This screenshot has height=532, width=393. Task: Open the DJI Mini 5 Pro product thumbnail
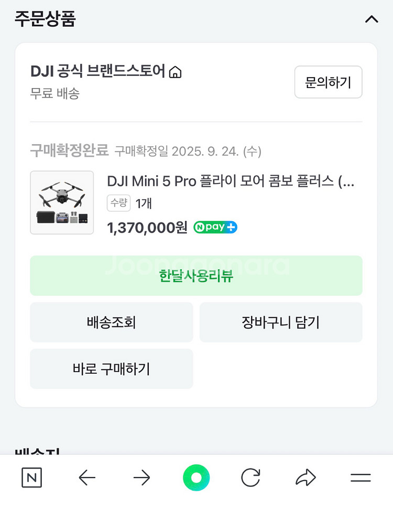(x=62, y=202)
